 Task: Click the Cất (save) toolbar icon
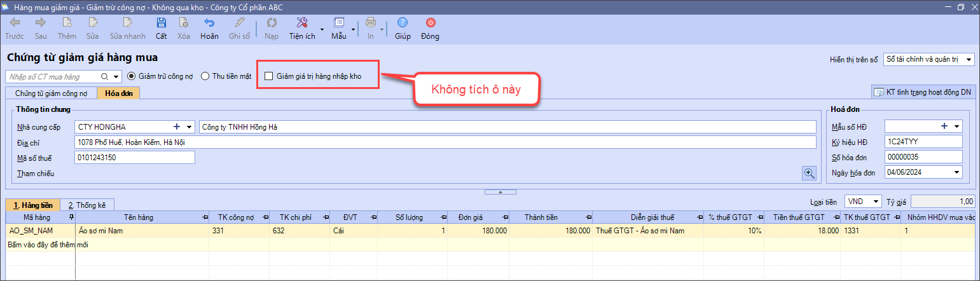(x=161, y=24)
